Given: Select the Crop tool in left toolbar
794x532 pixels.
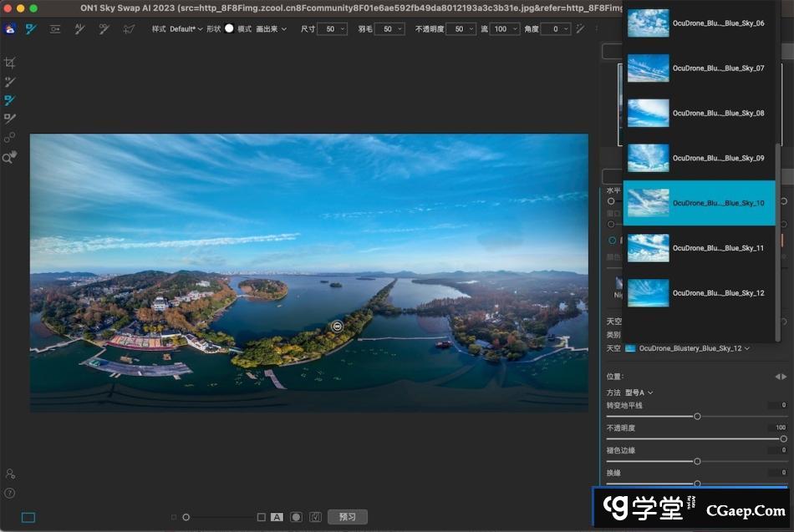Looking at the screenshot, I should tap(10, 63).
